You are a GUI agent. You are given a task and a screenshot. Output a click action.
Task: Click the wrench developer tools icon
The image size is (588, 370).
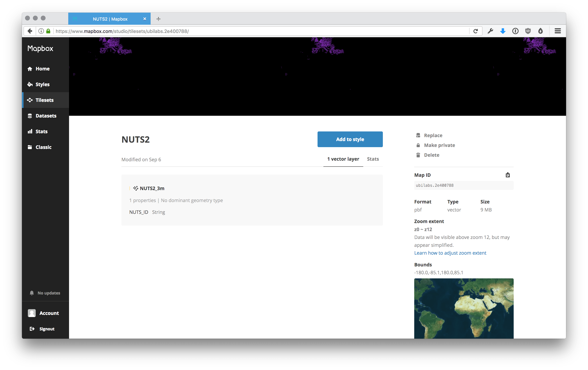(490, 31)
